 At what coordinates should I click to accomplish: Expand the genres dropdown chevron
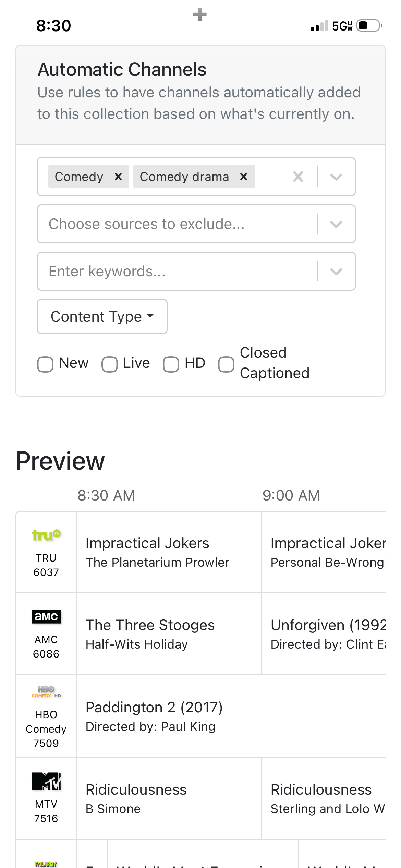(x=336, y=177)
